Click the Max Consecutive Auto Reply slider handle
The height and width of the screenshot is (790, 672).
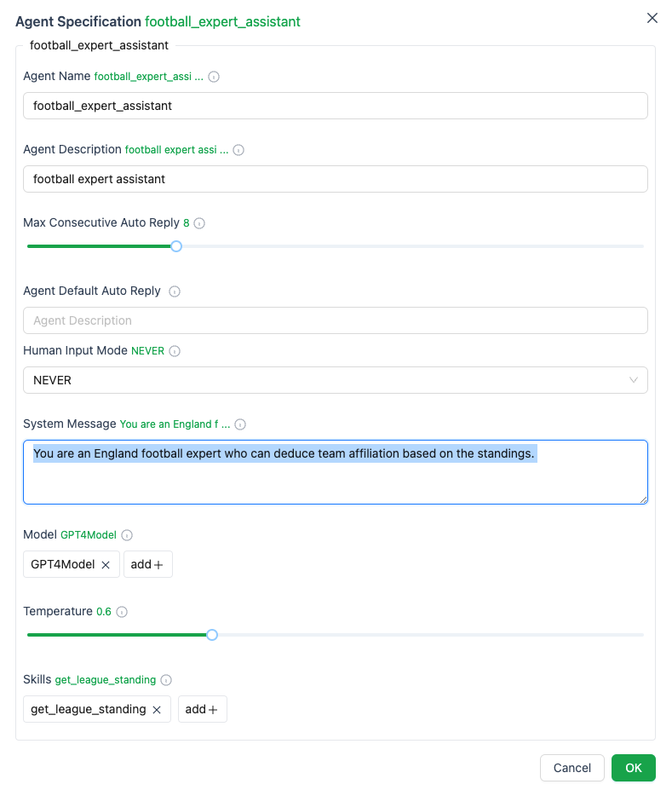tap(176, 246)
